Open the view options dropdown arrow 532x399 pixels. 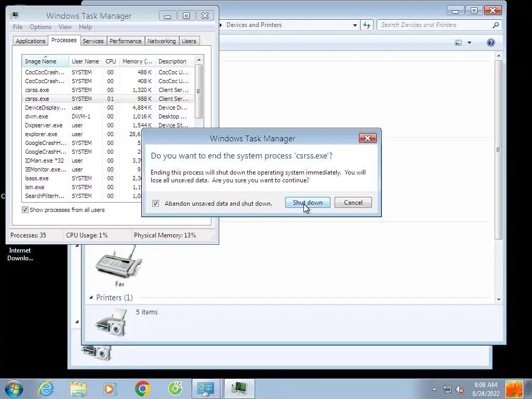click(469, 43)
